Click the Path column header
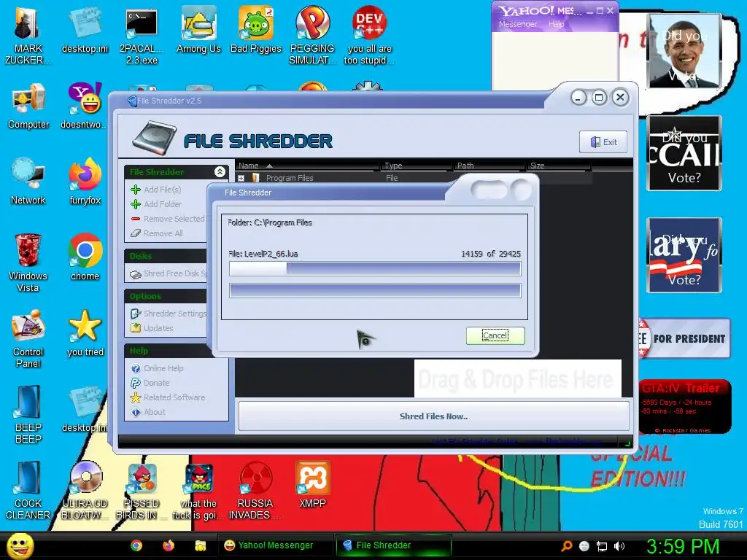Viewport: 747px width, 560px height. (489, 166)
